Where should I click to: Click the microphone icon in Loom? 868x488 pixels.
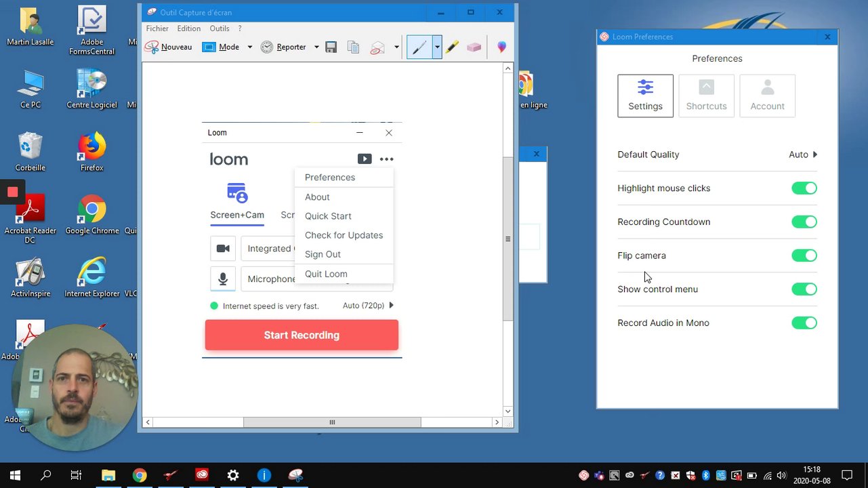(x=223, y=279)
